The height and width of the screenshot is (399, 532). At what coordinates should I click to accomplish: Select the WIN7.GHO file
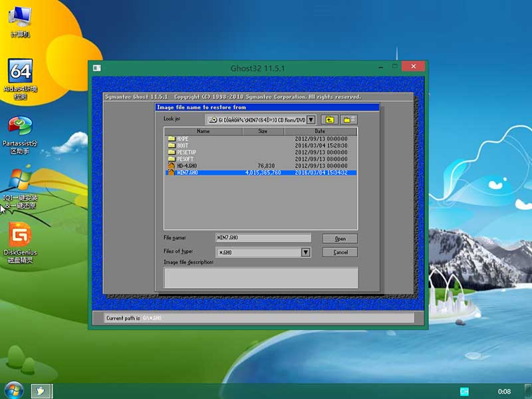pos(261,173)
